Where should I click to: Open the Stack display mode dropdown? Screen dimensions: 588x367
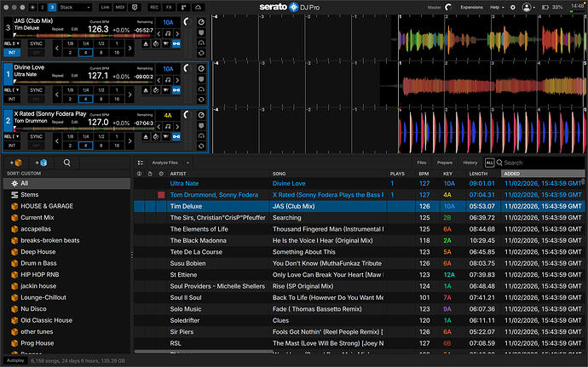coord(76,7)
